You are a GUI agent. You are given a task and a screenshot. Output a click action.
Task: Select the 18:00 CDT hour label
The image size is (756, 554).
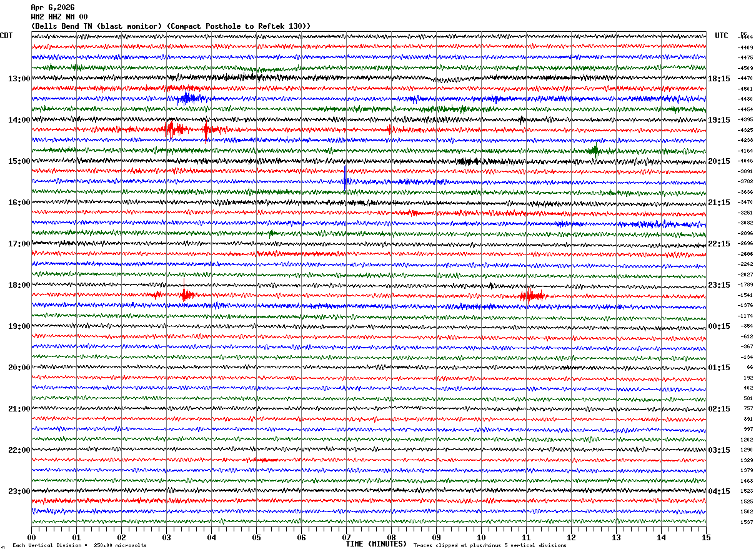(19, 285)
